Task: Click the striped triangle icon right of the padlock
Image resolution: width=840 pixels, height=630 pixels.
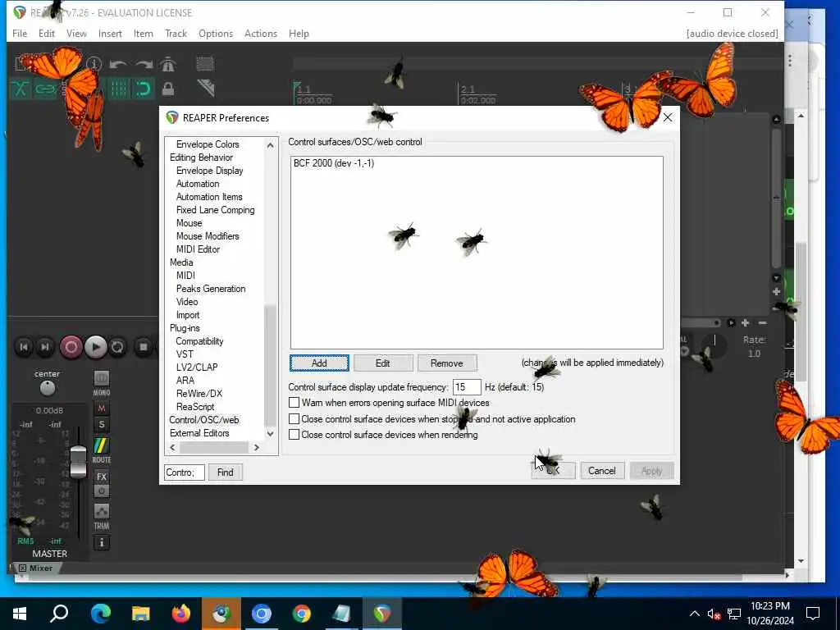Action: (206, 88)
